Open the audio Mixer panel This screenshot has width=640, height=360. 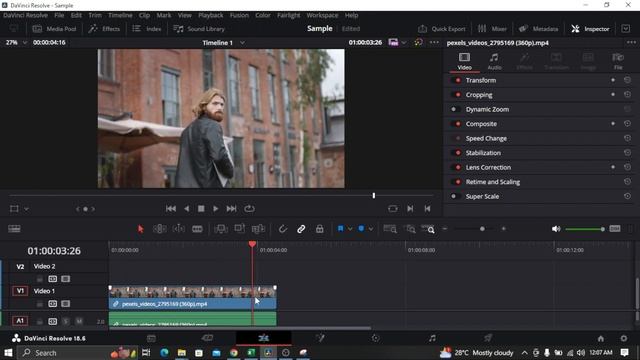pyautogui.click(x=492, y=29)
